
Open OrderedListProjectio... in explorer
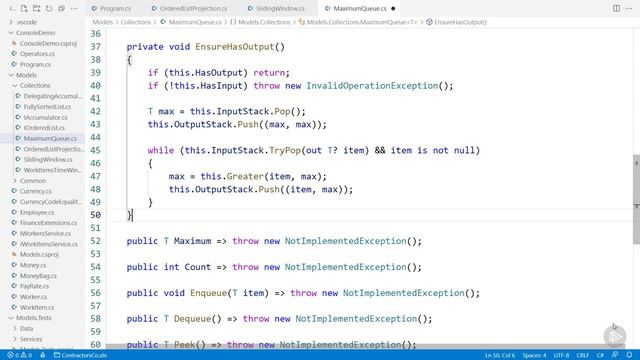pyautogui.click(x=53, y=149)
